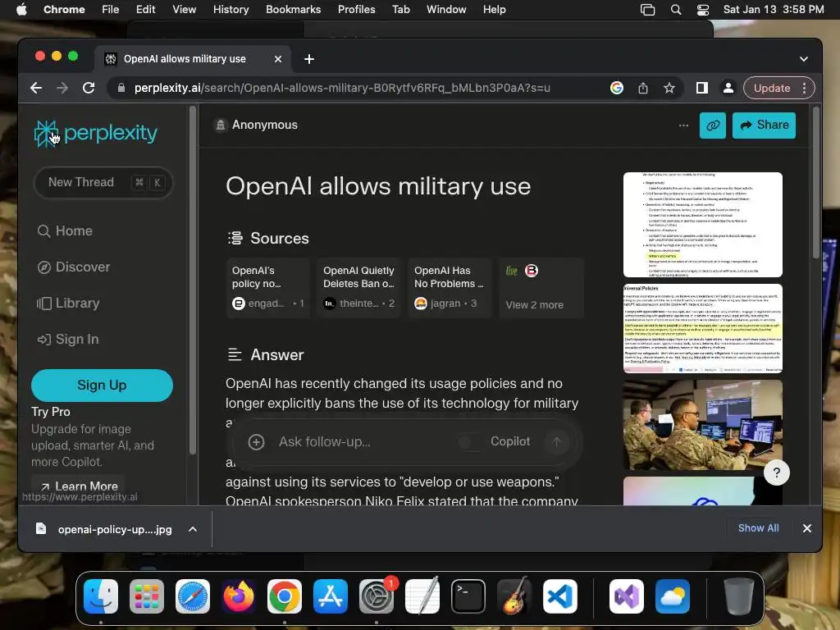Viewport: 840px width, 630px height.
Task: Click Sign In in the sidebar
Action: 68,339
